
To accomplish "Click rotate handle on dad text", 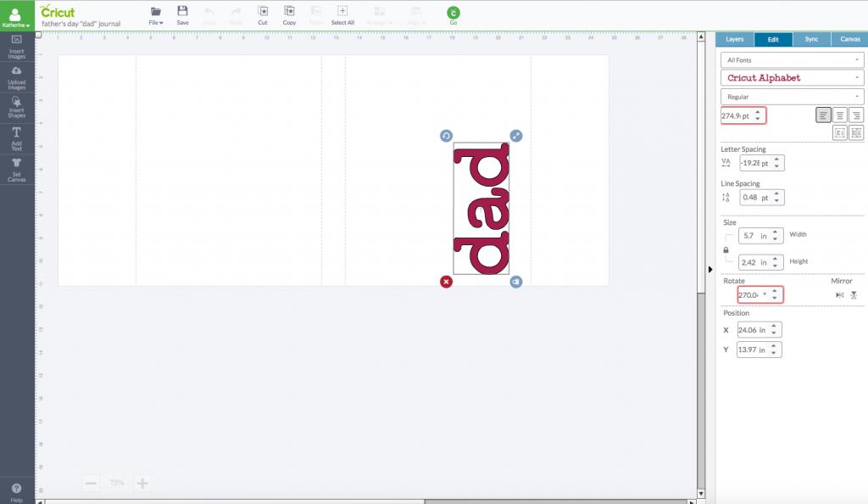I will [x=446, y=136].
